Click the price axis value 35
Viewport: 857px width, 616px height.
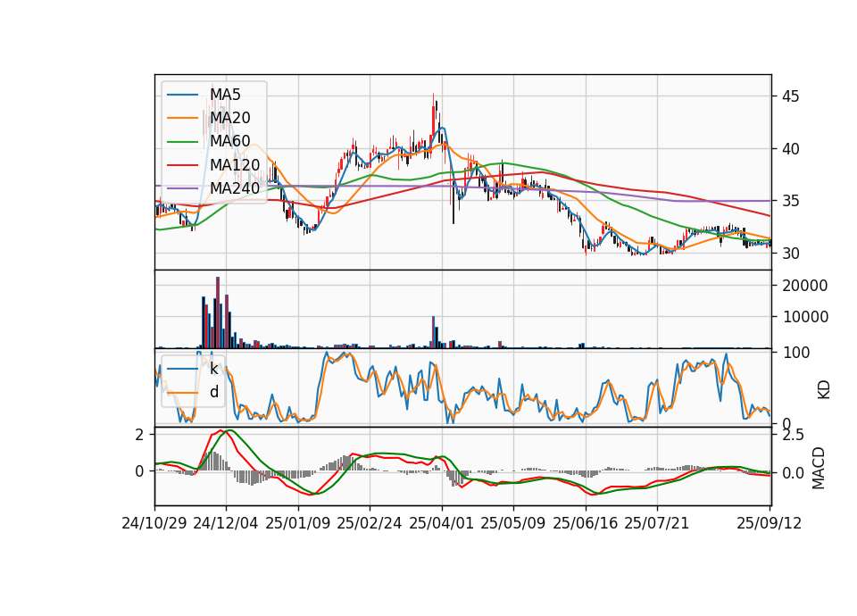click(x=790, y=201)
